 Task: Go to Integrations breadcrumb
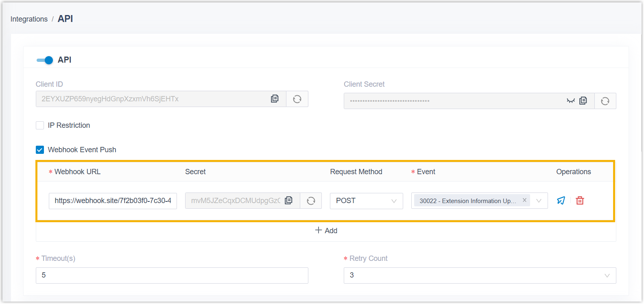pos(29,19)
